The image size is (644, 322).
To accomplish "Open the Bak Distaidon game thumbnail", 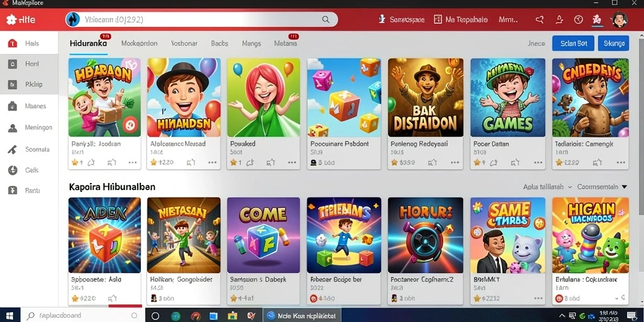I will click(426, 97).
